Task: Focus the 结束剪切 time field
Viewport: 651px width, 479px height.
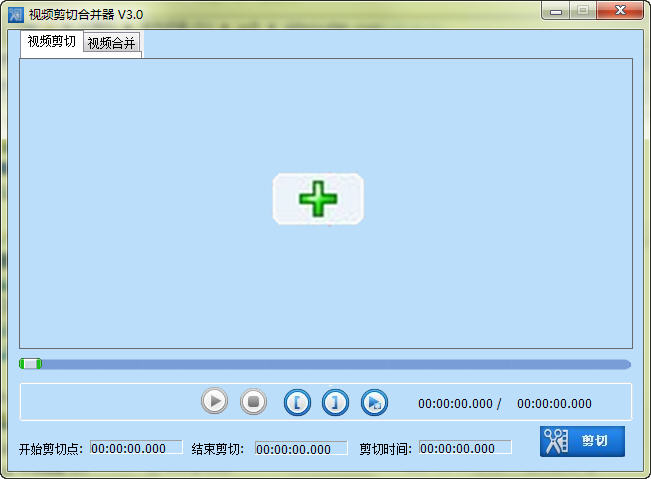Action: (301, 448)
